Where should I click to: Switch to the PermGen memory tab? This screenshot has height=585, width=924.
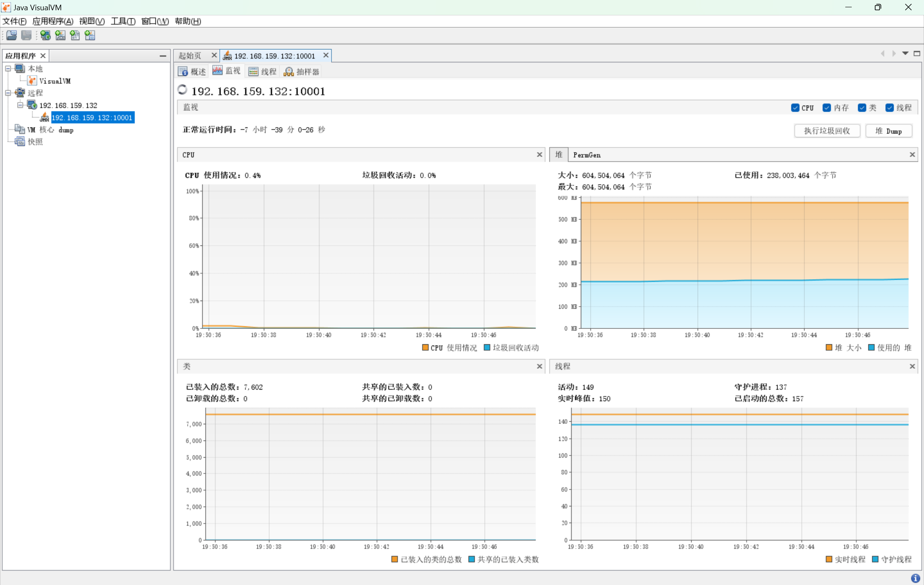click(x=586, y=155)
